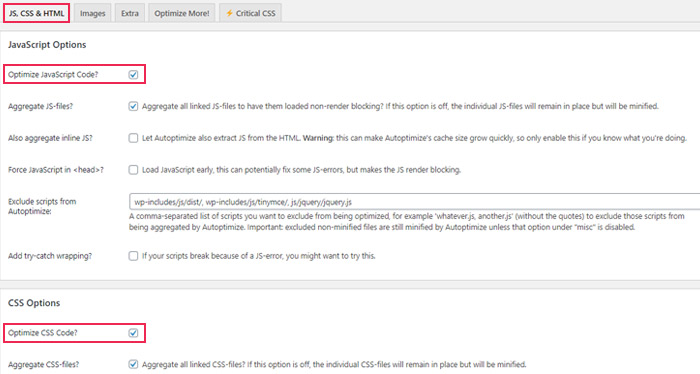700x374 pixels.
Task: Click the Exclude scripts from Autoptimize field
Action: click(414, 202)
